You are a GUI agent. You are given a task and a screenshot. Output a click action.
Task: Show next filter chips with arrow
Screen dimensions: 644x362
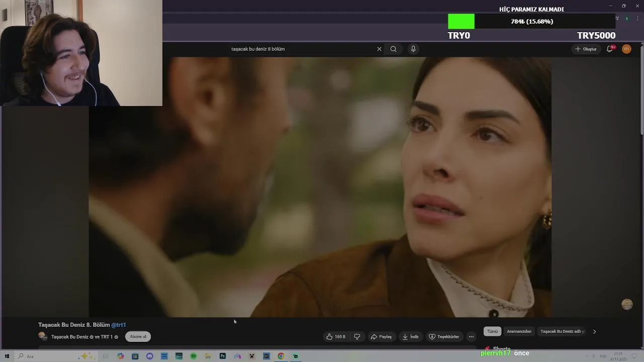(x=594, y=331)
